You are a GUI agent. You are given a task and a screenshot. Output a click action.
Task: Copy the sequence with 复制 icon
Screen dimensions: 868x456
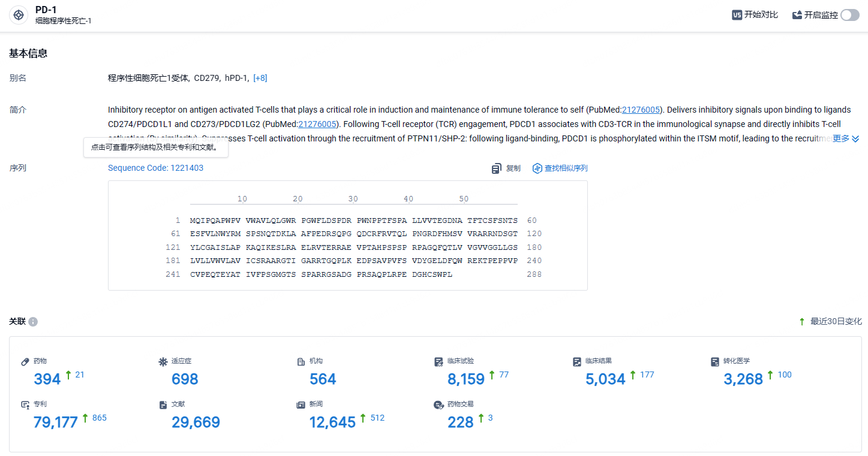coord(497,168)
